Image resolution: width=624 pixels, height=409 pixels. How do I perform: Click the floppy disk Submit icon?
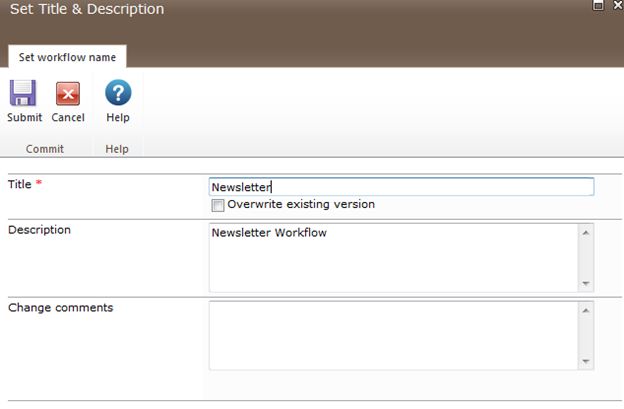tap(23, 94)
